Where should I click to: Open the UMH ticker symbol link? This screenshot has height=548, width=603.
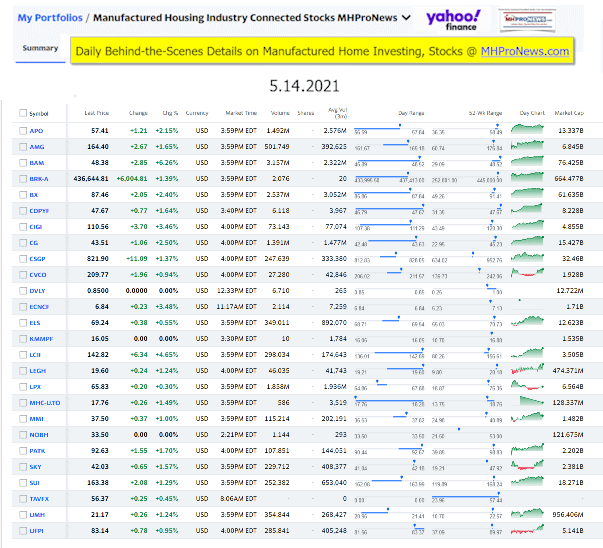pos(39,513)
